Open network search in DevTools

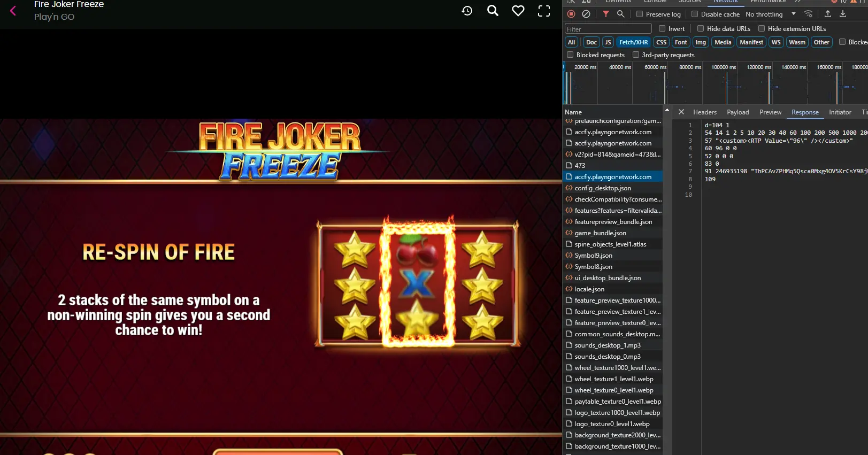click(621, 14)
